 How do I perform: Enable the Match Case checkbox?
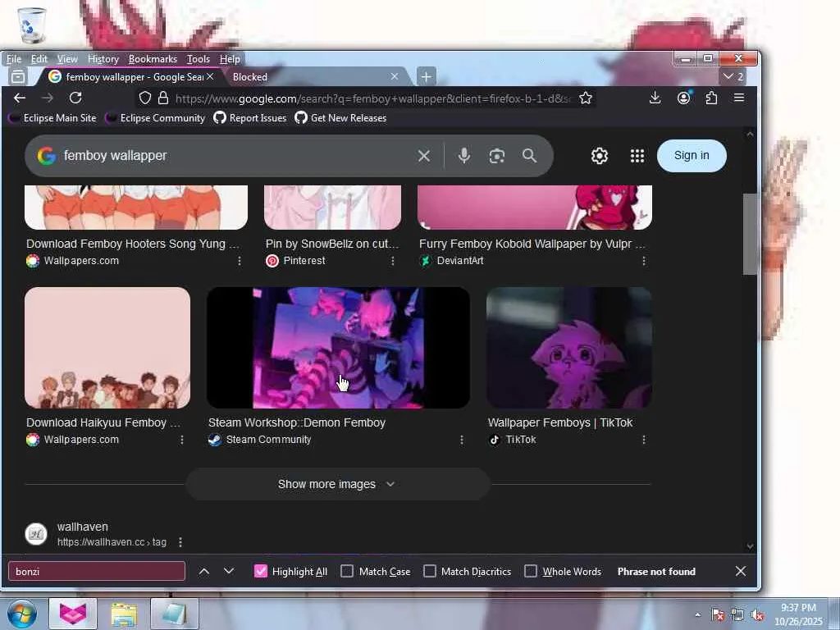click(347, 572)
